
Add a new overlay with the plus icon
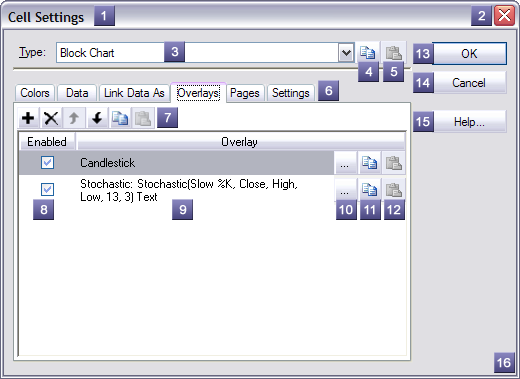28,118
